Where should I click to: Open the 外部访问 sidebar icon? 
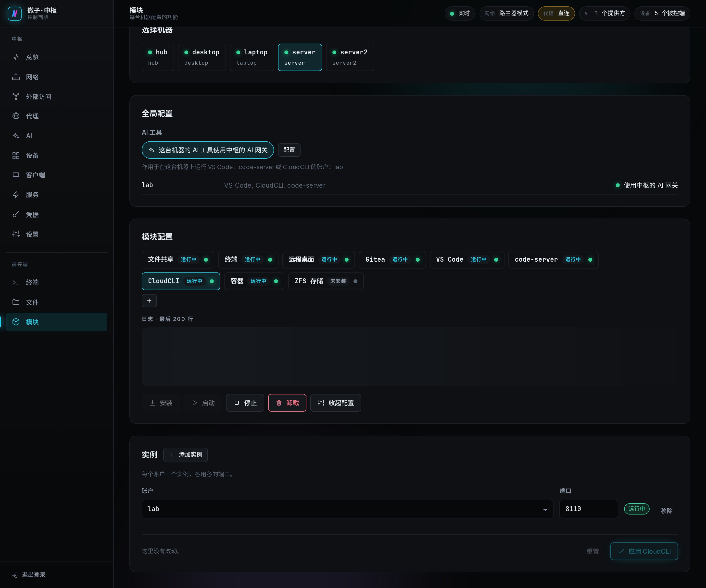coord(16,97)
